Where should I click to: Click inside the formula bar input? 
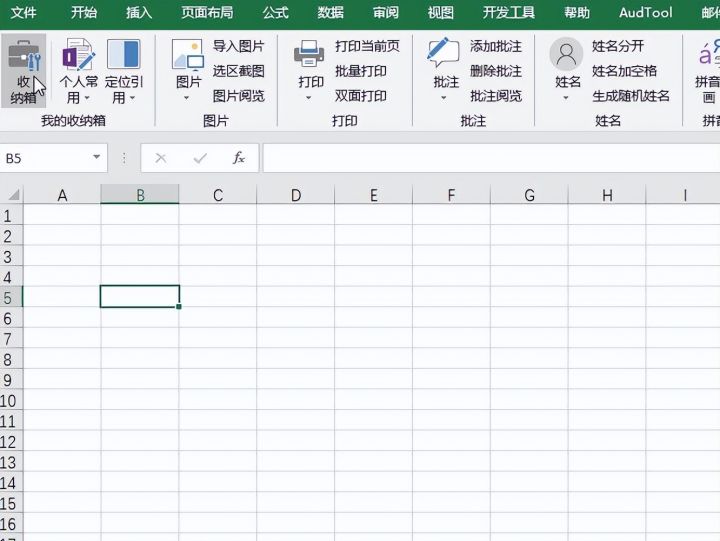(x=491, y=158)
